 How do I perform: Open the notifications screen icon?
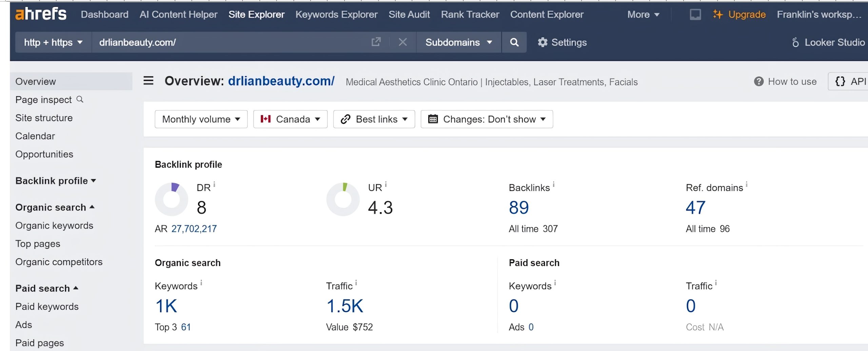695,14
